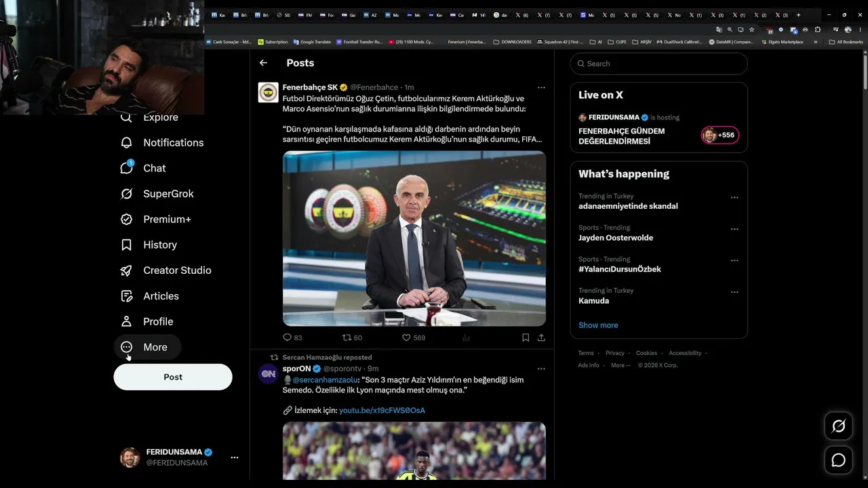Click the Fenerbahçe SK account name
868x488 pixels.
point(310,87)
